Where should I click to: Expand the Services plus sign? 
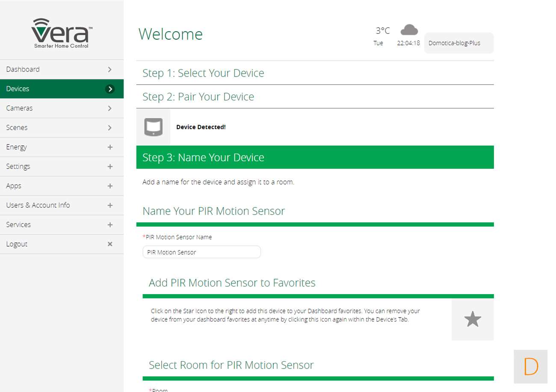(110, 225)
